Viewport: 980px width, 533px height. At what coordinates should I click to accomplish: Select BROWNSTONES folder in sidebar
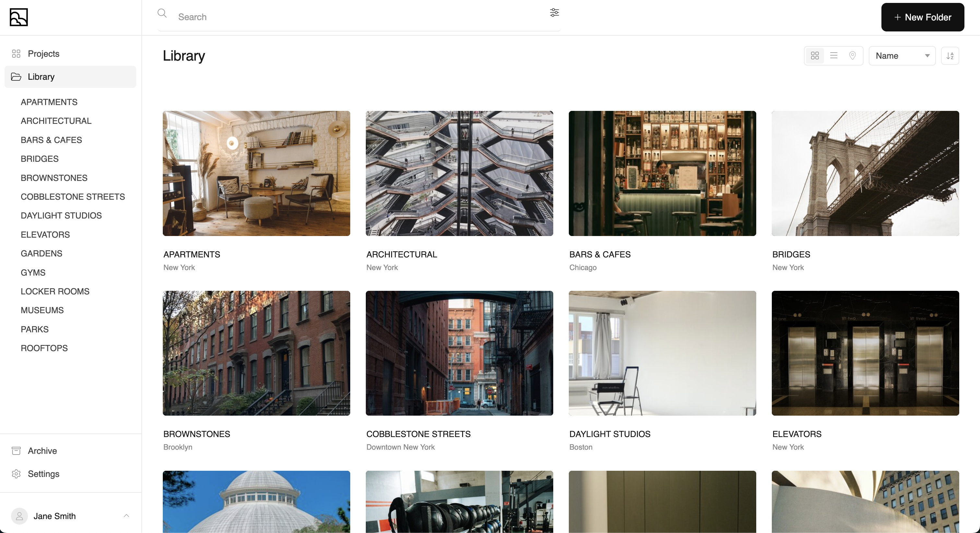pos(54,178)
